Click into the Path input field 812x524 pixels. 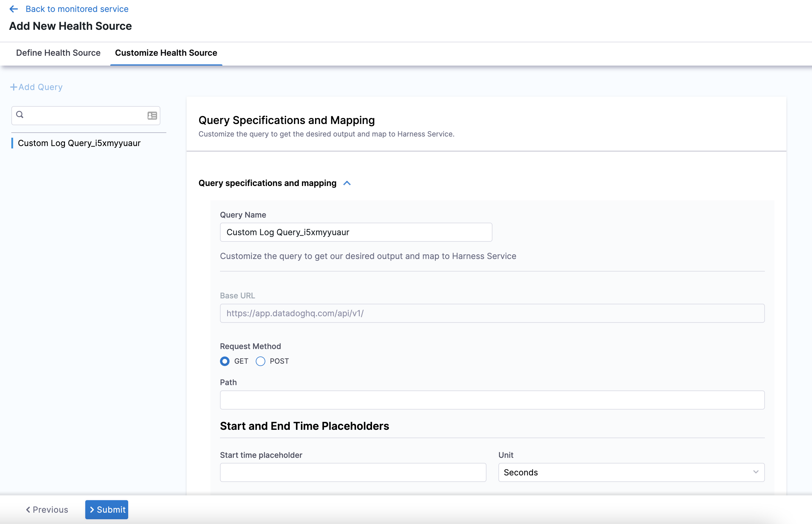click(x=492, y=400)
